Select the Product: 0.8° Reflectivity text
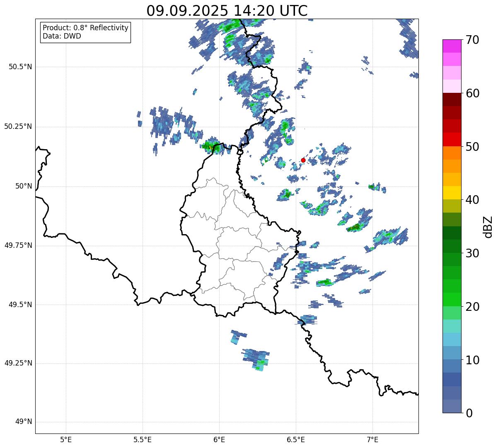Image resolution: width=498 pixels, height=448 pixels. coord(85,28)
